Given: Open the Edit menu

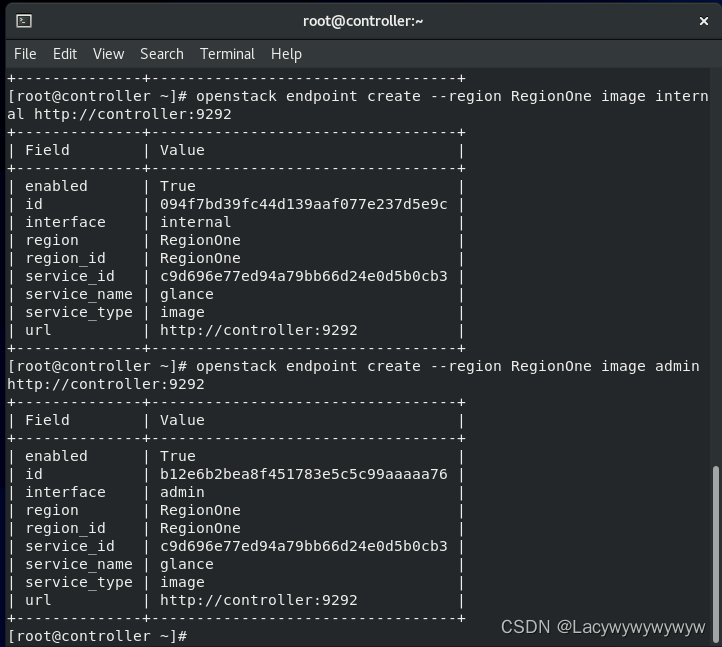Looking at the screenshot, I should point(65,54).
